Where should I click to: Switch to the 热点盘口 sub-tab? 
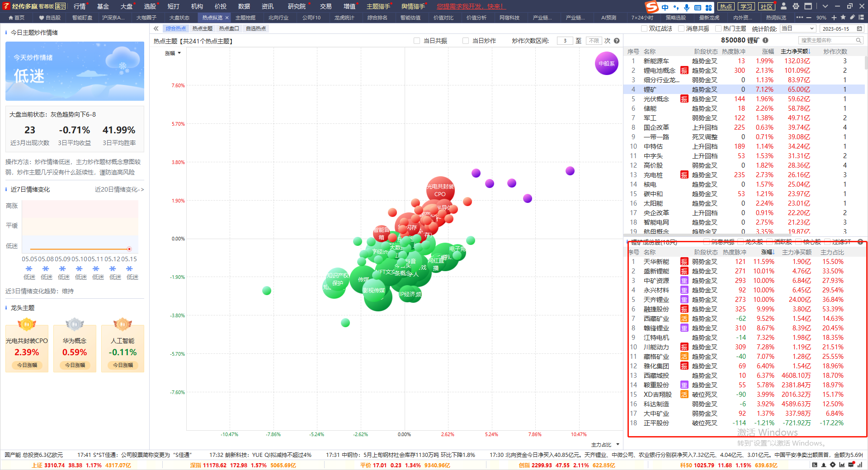coord(229,28)
